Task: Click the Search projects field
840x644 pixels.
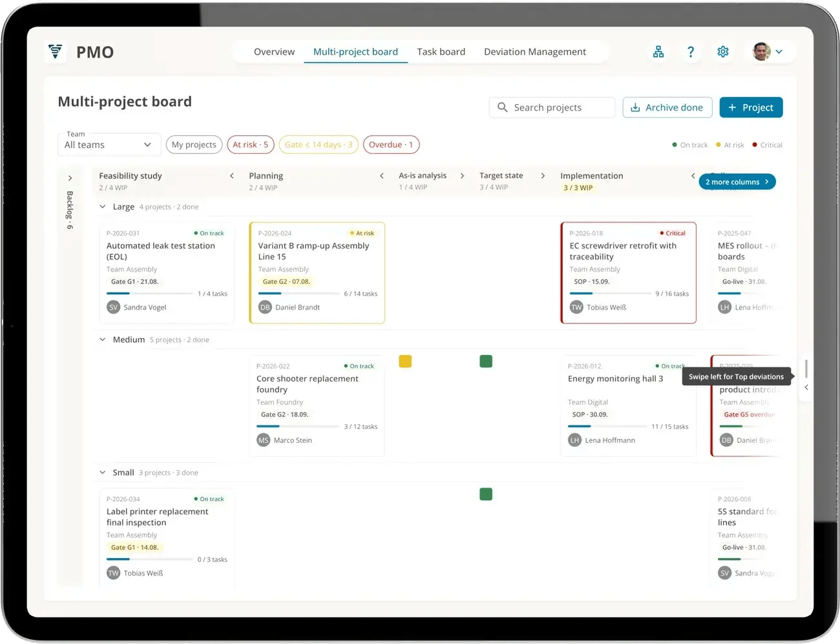Action: tap(552, 107)
